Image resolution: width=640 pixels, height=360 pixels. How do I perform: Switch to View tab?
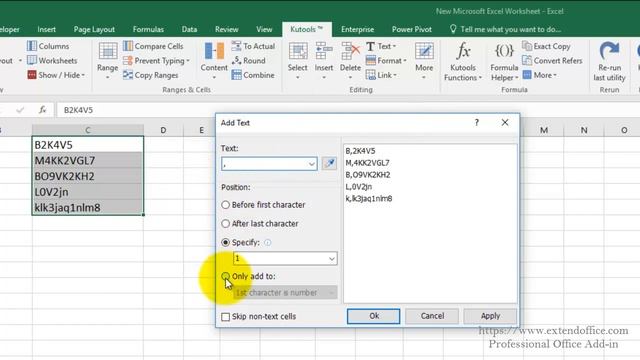[x=264, y=29]
